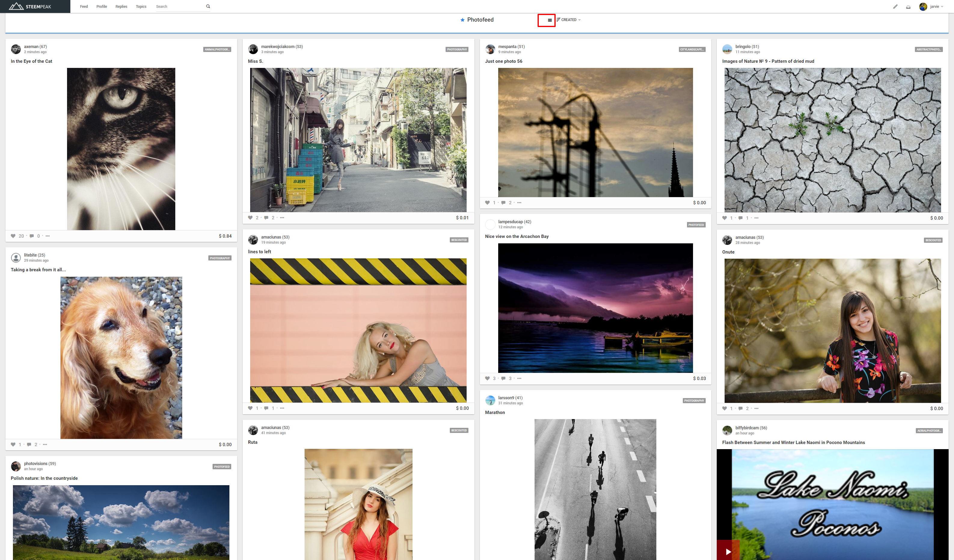Open the Profile menu item
Image resolution: width=954 pixels, height=560 pixels.
point(101,6)
